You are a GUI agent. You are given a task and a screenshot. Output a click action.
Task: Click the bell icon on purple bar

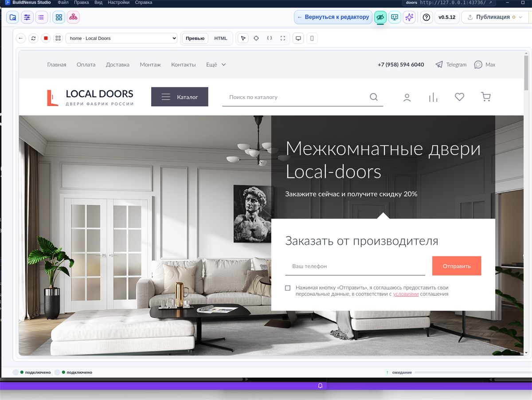click(x=320, y=386)
